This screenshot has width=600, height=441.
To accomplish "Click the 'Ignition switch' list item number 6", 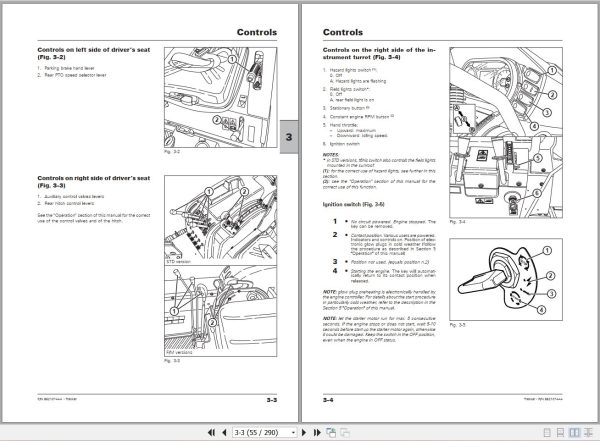I will click(341, 144).
